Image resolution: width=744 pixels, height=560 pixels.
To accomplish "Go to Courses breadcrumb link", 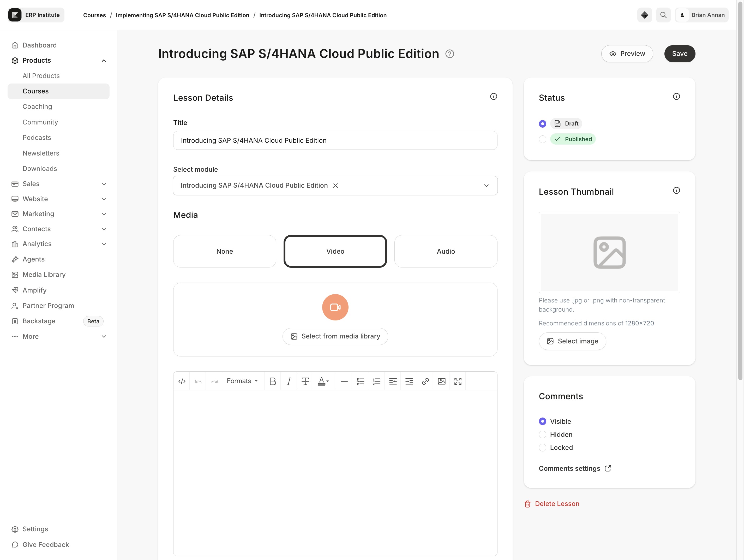I will pos(94,15).
